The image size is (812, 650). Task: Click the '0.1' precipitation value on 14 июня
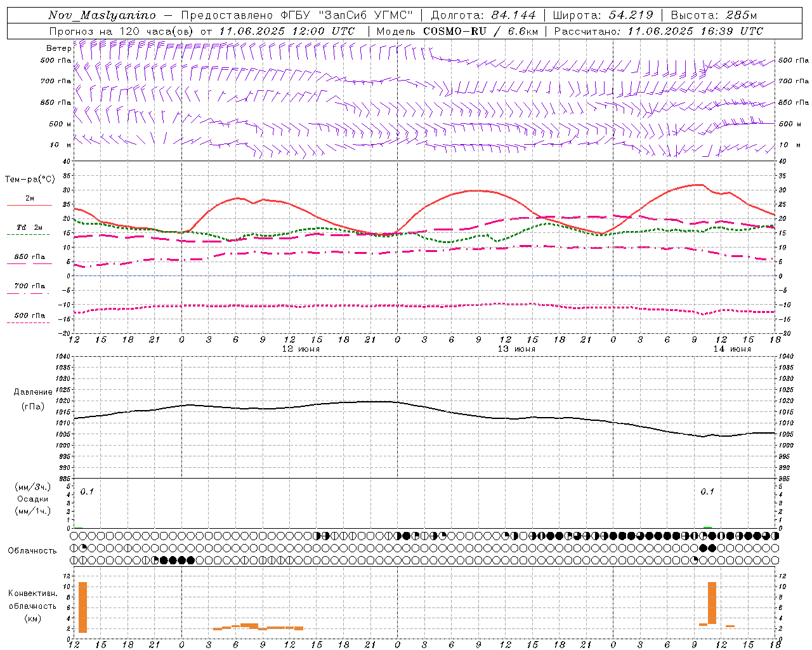tap(707, 491)
